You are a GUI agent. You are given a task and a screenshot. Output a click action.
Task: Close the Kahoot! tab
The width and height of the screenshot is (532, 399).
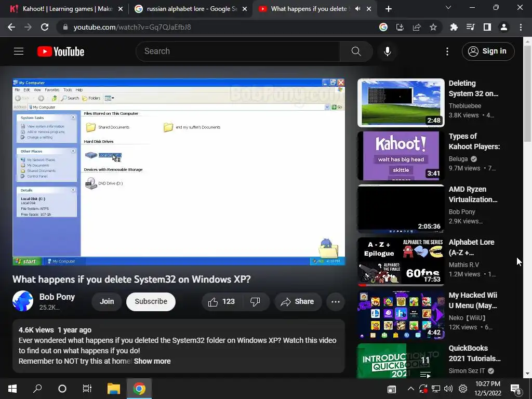(121, 9)
